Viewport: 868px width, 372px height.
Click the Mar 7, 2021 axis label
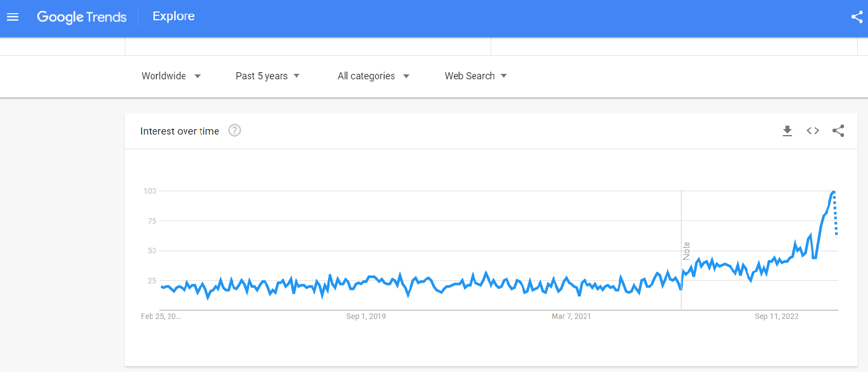point(571,316)
